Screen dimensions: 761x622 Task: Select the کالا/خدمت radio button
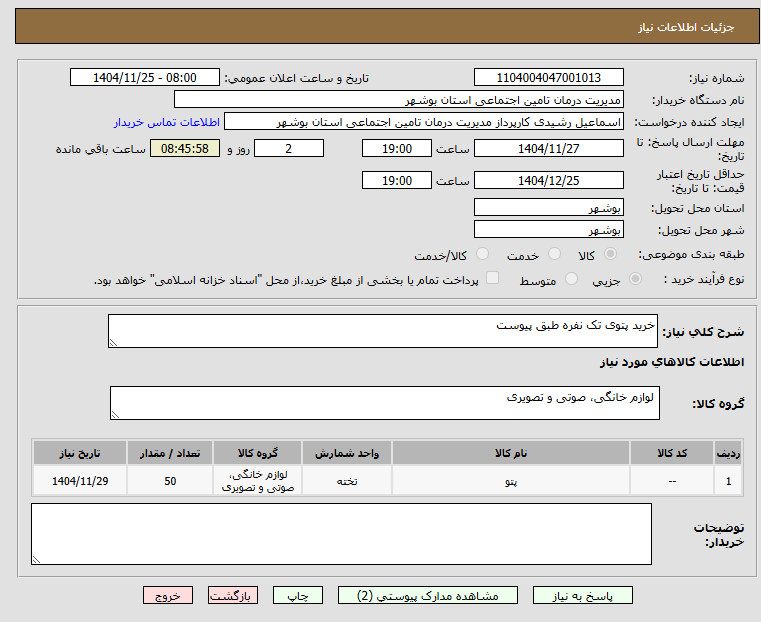click(x=482, y=254)
